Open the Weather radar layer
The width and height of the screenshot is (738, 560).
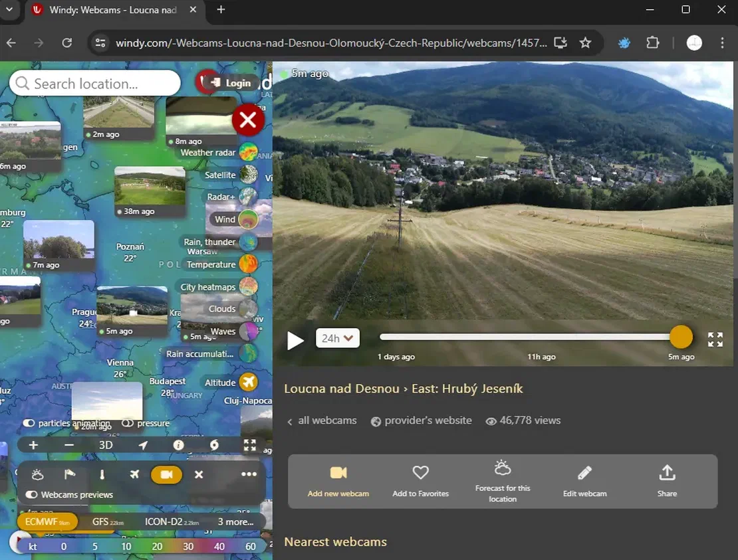click(x=249, y=152)
